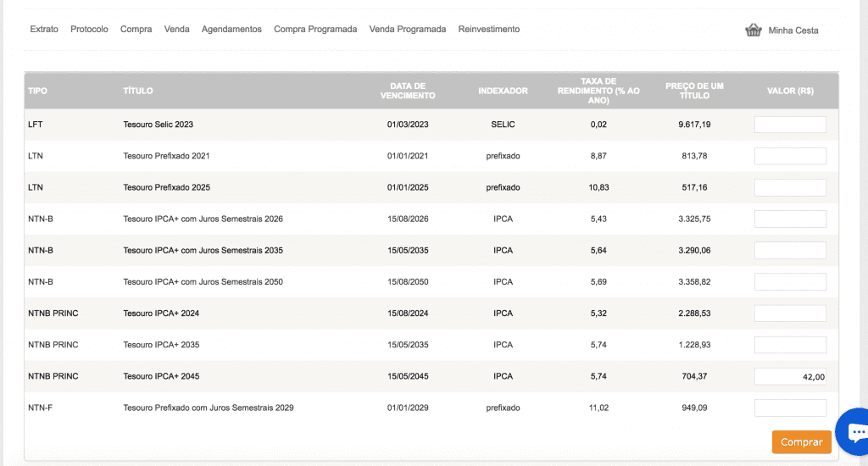Click the VALOR (R$) column header
This screenshot has width=868, height=466.
(790, 91)
